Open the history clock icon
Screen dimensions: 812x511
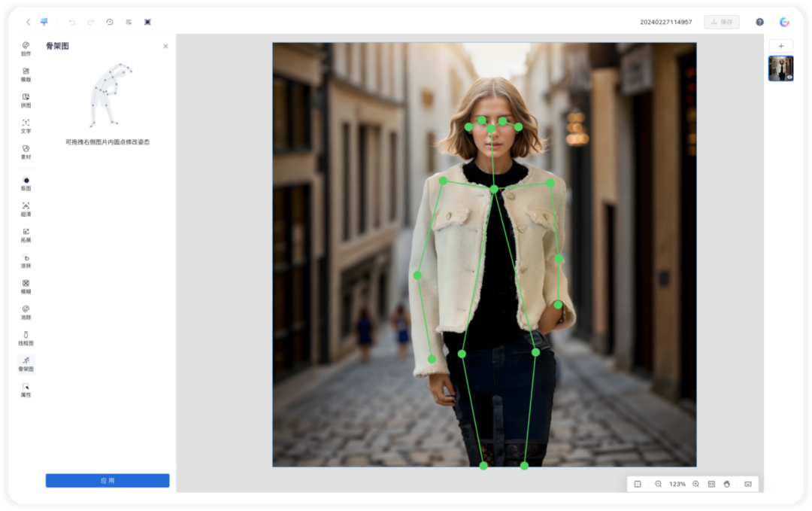(x=110, y=22)
